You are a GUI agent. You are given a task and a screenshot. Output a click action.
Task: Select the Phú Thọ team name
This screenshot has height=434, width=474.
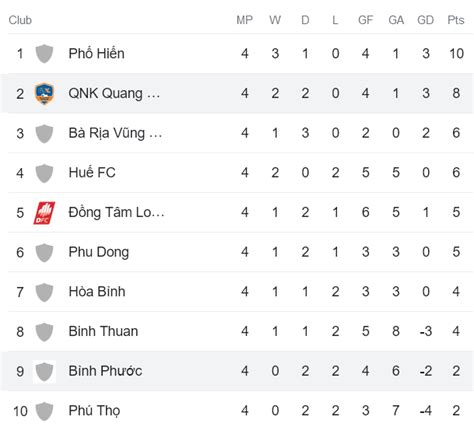coord(94,411)
